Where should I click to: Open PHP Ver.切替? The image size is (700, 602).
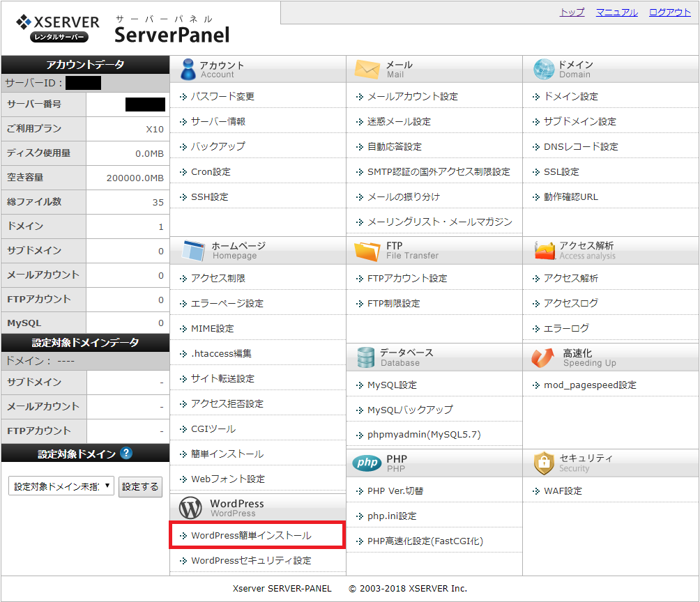(395, 491)
